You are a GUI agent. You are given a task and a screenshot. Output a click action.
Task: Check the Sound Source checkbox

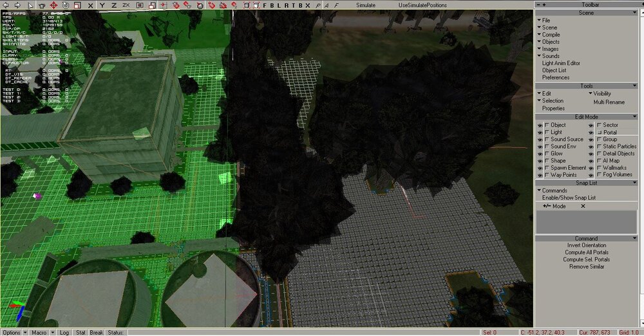(x=547, y=139)
